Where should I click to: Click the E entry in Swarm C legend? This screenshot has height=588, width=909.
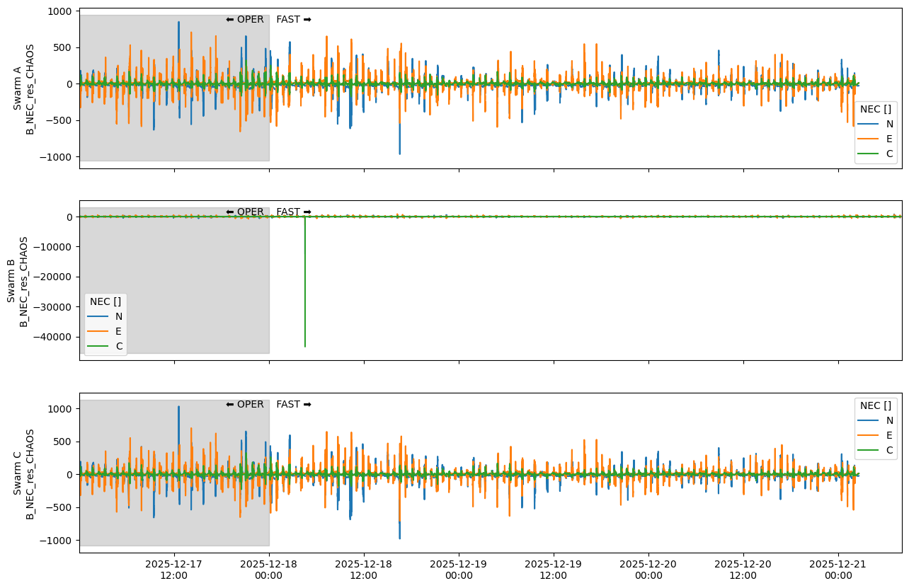889,435
